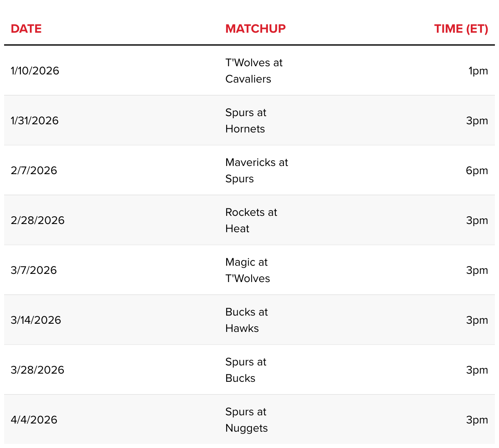Select the 1/10/2026 date cell

tap(35, 71)
